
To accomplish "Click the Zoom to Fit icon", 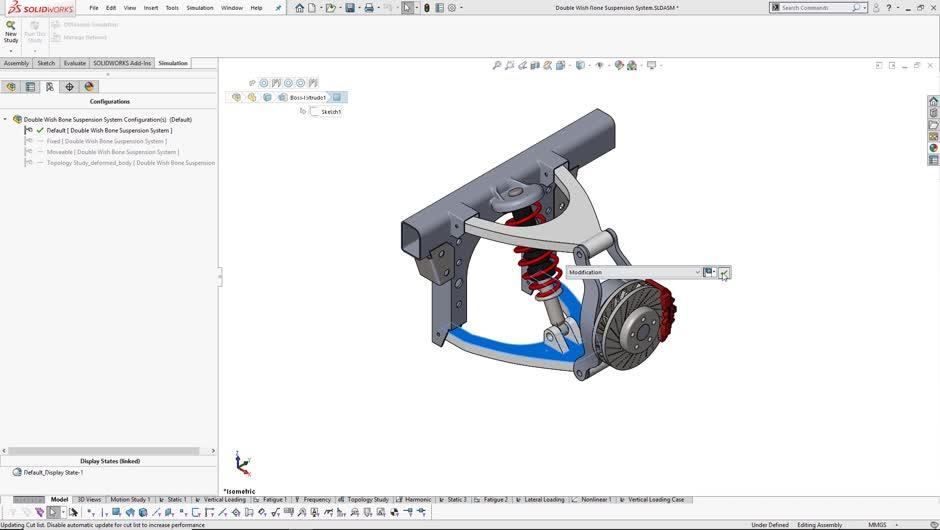I will point(497,66).
